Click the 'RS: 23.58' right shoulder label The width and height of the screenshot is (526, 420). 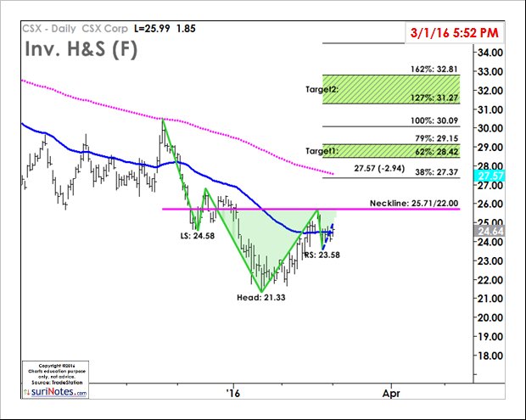tap(322, 255)
